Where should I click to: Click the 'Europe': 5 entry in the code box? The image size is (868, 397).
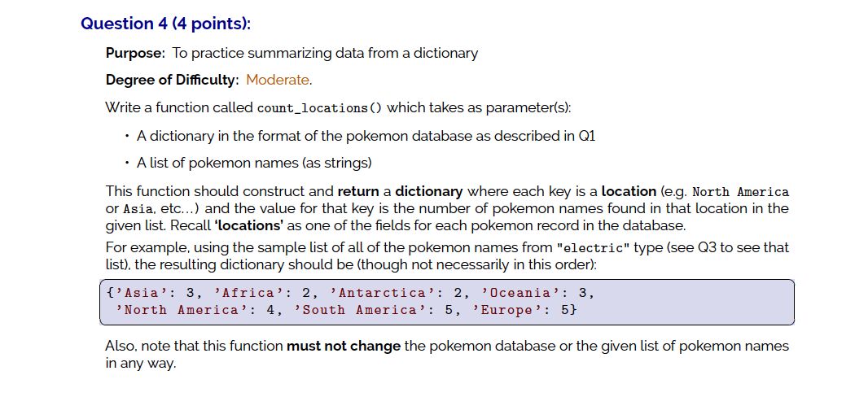click(524, 310)
